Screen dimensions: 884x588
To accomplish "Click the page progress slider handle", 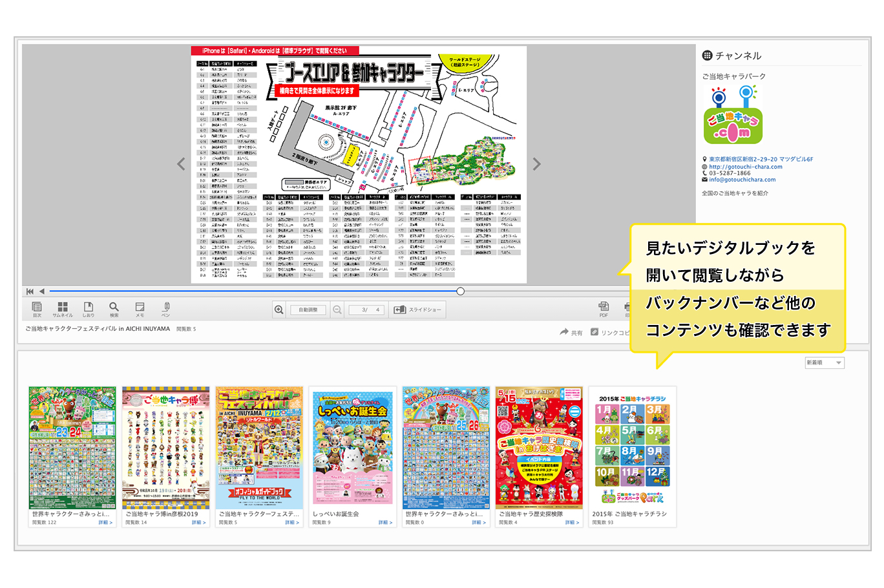I will (460, 291).
